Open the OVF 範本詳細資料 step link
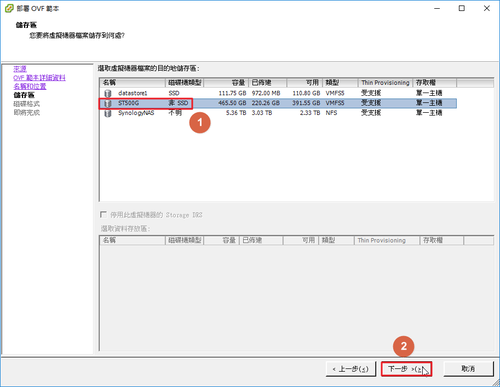500x387 pixels. pos(39,78)
